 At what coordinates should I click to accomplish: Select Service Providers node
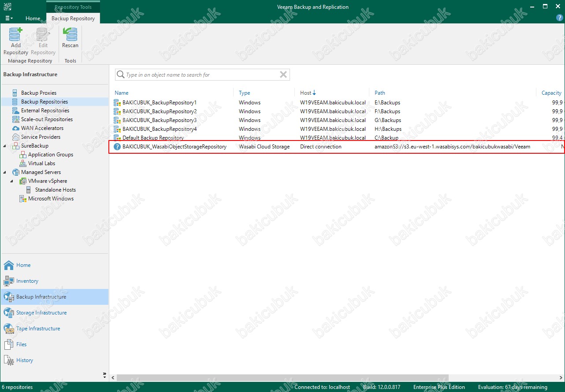coord(41,137)
